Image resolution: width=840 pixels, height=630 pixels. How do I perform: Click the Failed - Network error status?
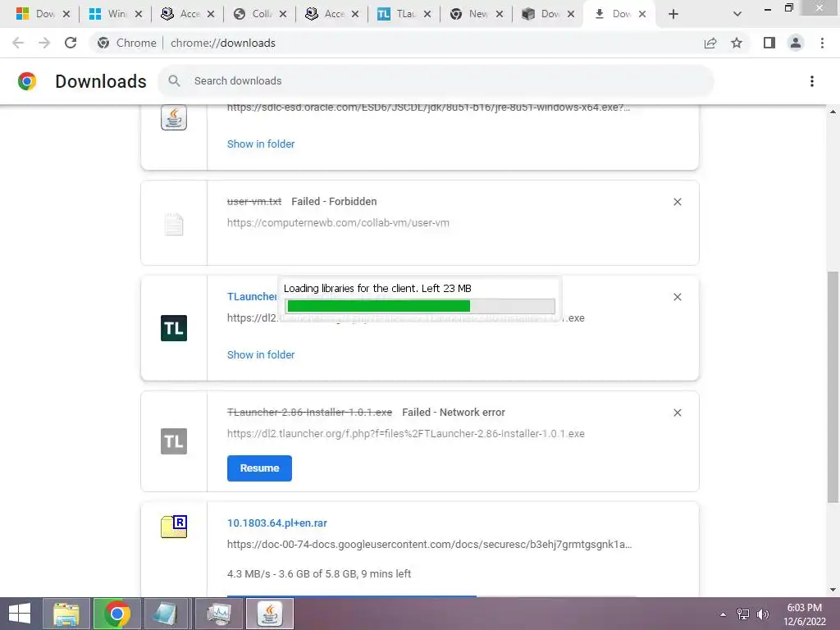coord(453,413)
